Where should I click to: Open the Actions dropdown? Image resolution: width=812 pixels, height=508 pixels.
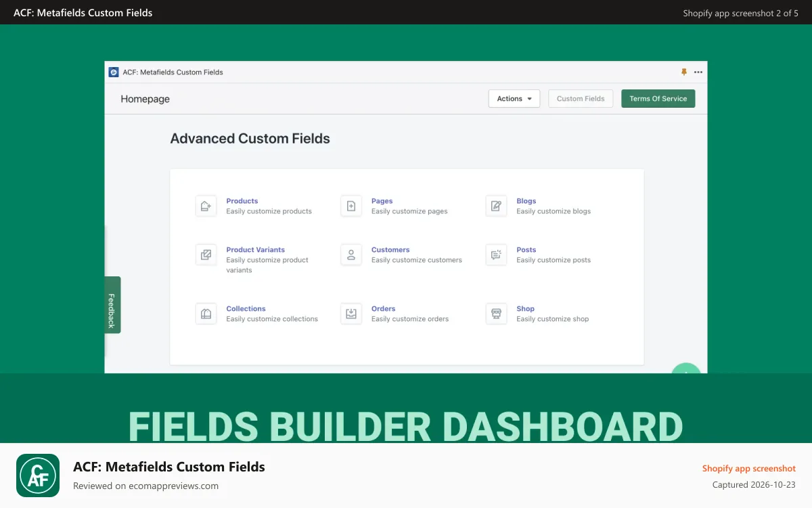(514, 99)
